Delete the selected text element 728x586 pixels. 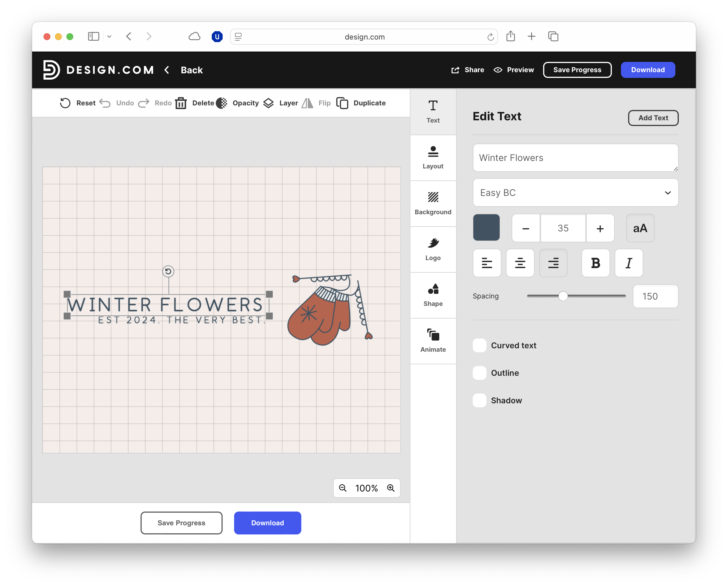click(x=193, y=103)
